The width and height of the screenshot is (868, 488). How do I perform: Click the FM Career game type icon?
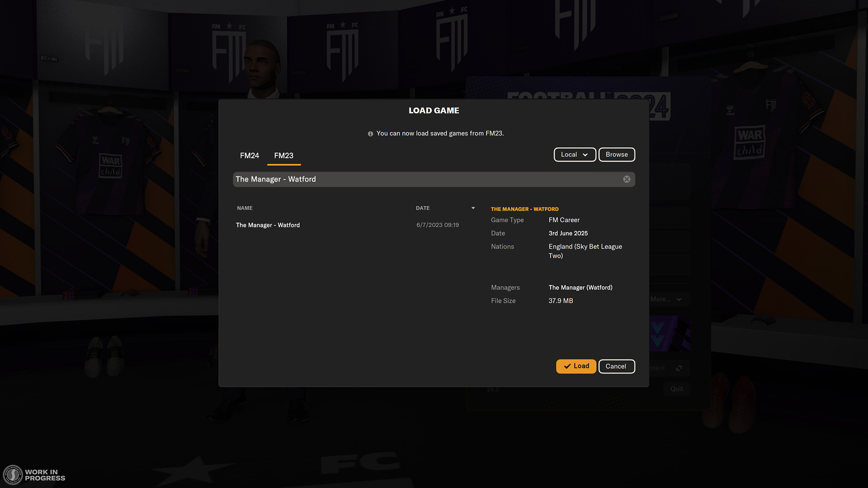[x=564, y=219]
